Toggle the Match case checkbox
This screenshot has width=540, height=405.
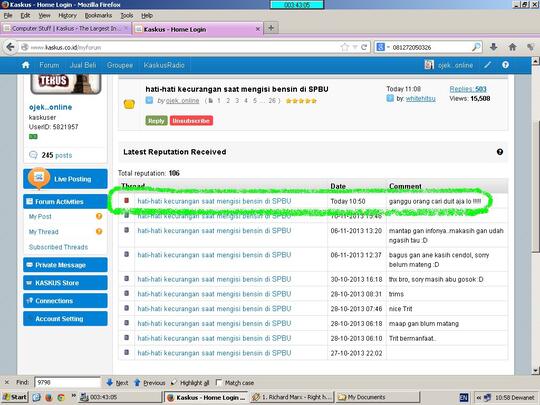click(x=219, y=383)
